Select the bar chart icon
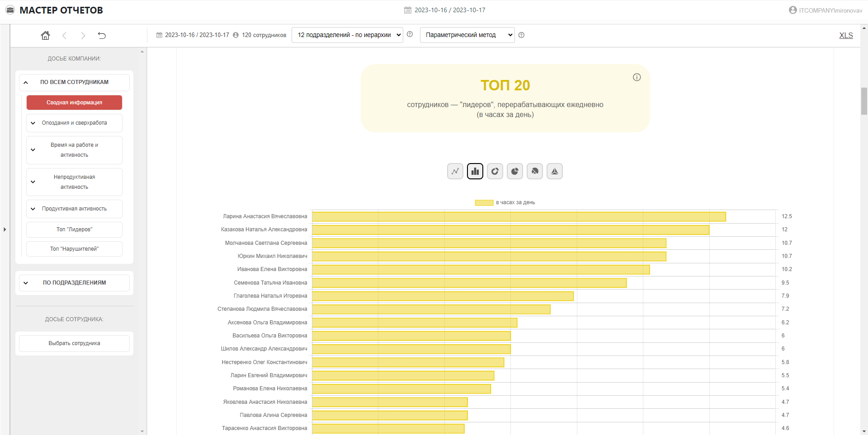 coord(475,171)
